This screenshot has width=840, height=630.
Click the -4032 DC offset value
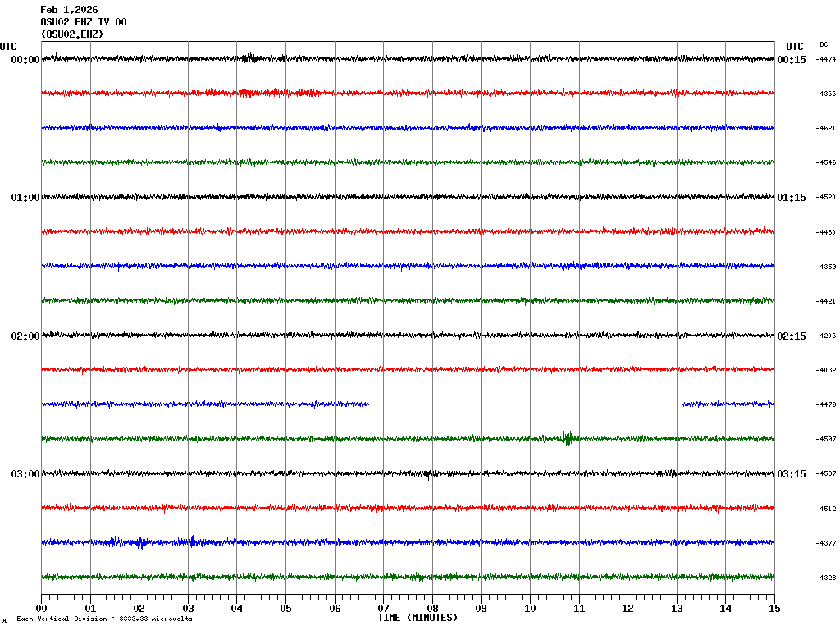pyautogui.click(x=825, y=371)
